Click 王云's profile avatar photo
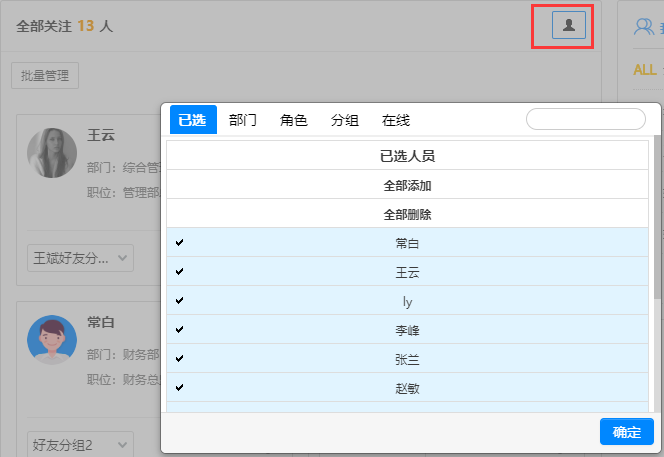The height and width of the screenshot is (457, 664). (52, 153)
